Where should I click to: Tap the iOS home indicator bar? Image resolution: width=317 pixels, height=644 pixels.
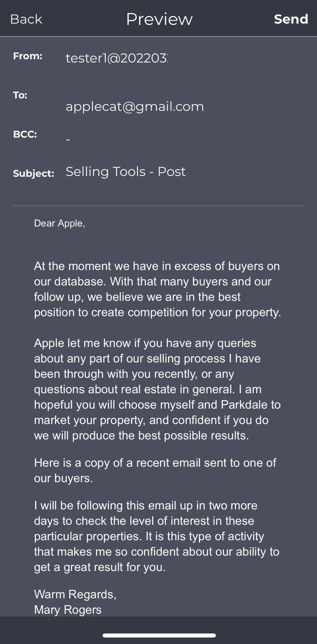[159, 635]
